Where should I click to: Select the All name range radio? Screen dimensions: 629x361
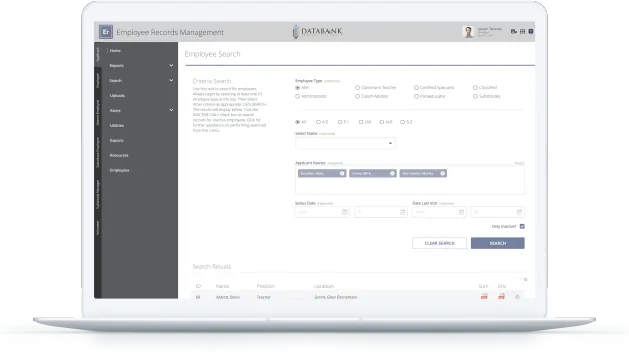coord(298,122)
